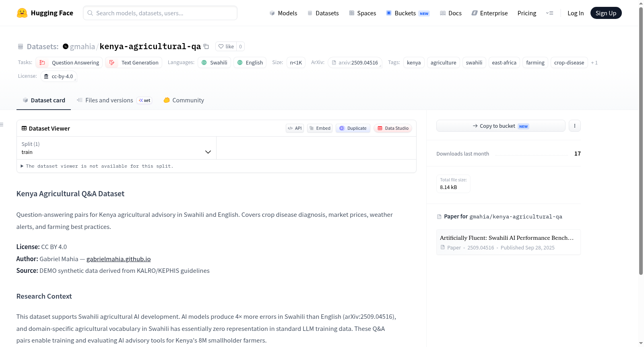Expand the dataset viewer not available message
The height and width of the screenshot is (347, 644).
pos(97,166)
